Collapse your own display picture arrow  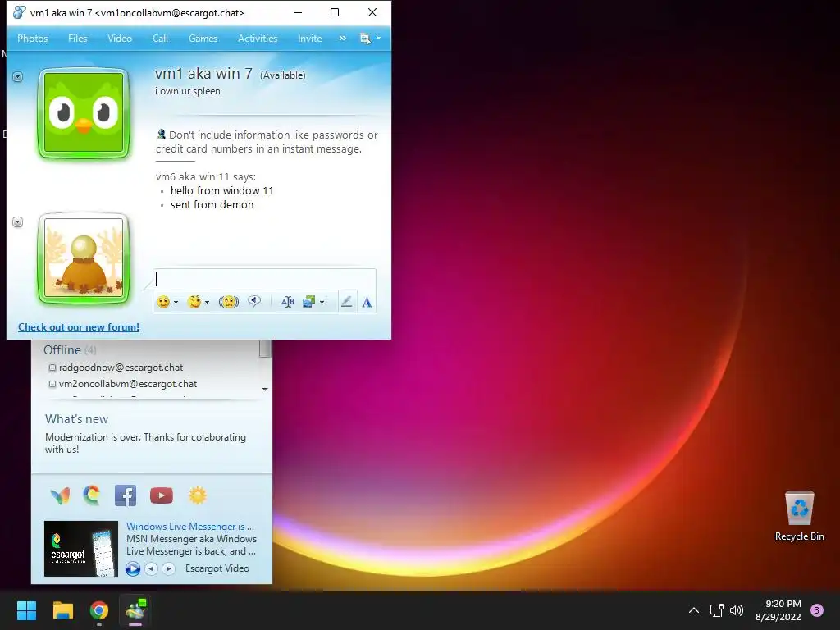(x=18, y=222)
